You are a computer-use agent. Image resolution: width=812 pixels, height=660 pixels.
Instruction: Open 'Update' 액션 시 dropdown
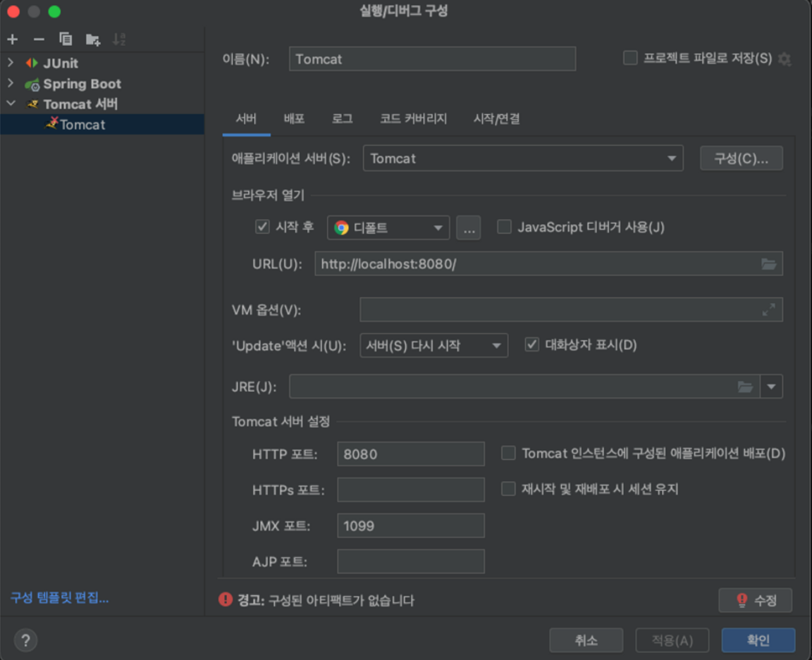tap(433, 345)
